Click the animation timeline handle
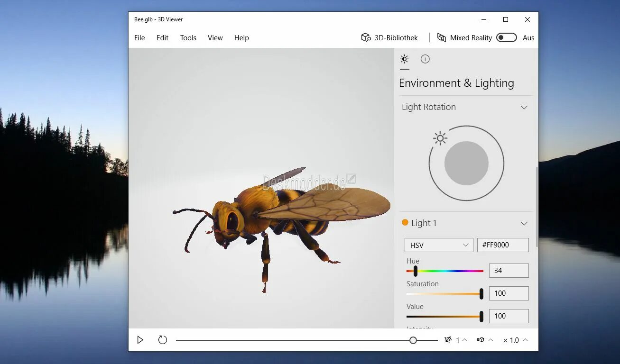This screenshot has width=620, height=364. click(x=413, y=340)
